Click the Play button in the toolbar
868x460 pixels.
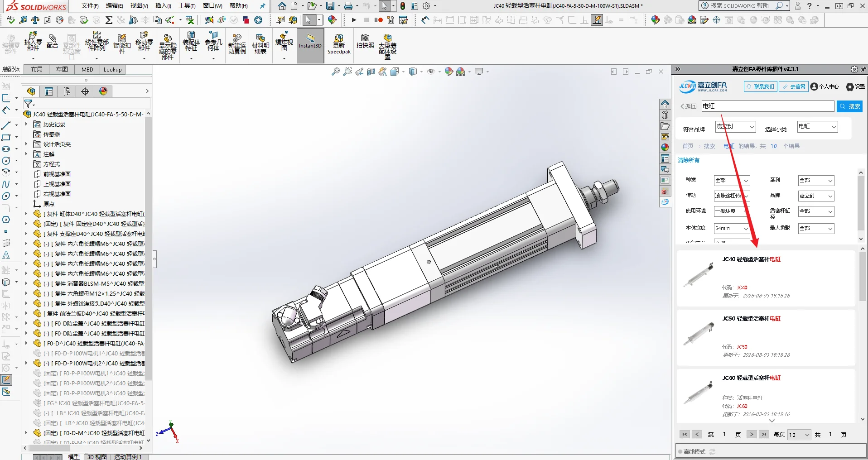pyautogui.click(x=354, y=20)
